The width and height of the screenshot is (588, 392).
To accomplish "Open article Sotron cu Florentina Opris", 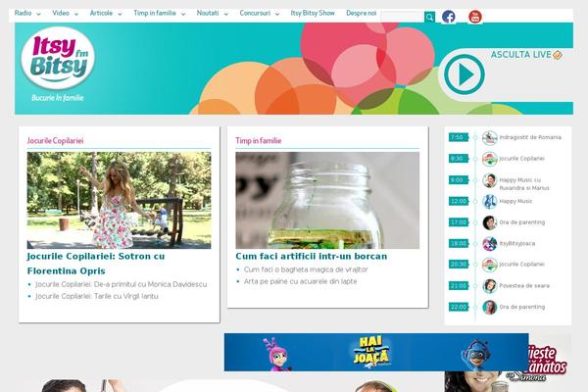I will (x=96, y=264).
